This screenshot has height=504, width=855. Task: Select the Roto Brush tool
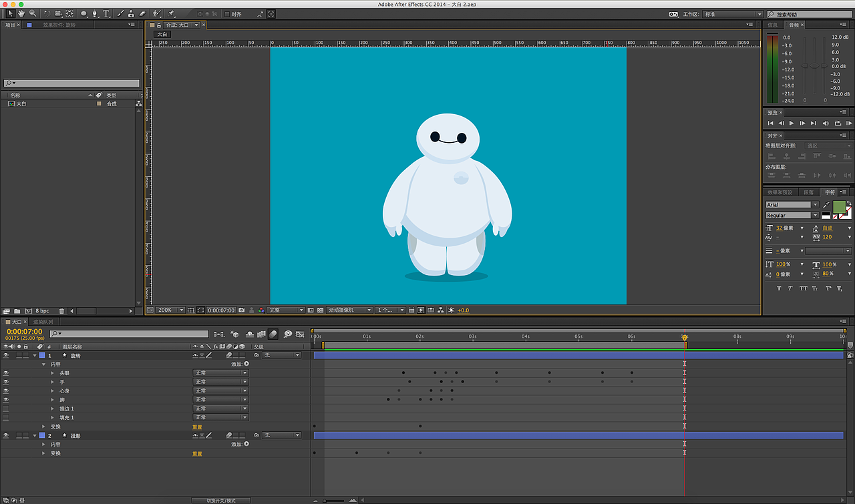tap(157, 13)
